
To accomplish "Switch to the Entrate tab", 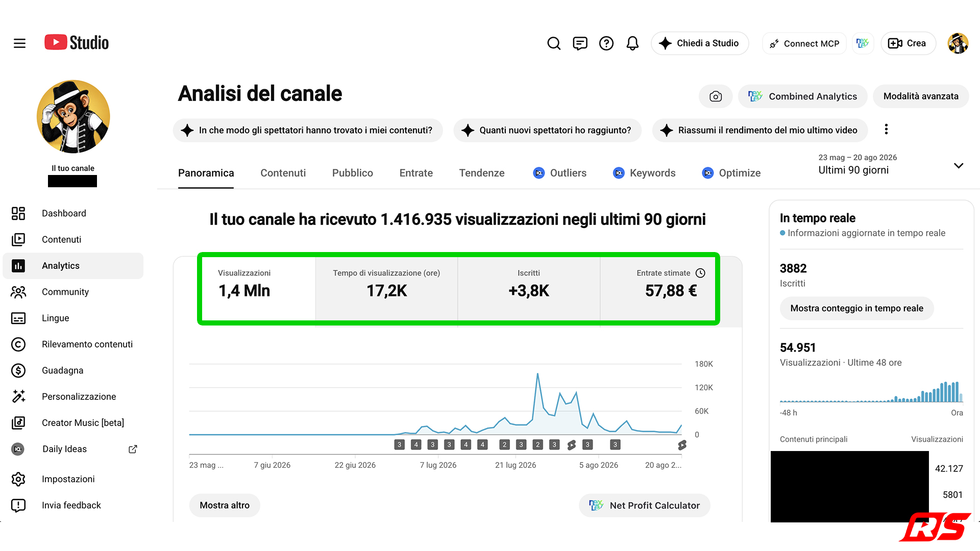I will click(x=416, y=173).
